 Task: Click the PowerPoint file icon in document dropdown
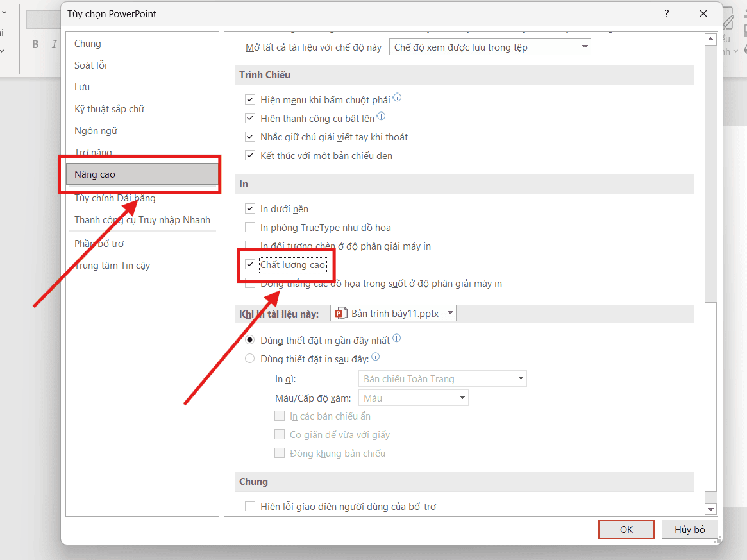click(x=340, y=314)
